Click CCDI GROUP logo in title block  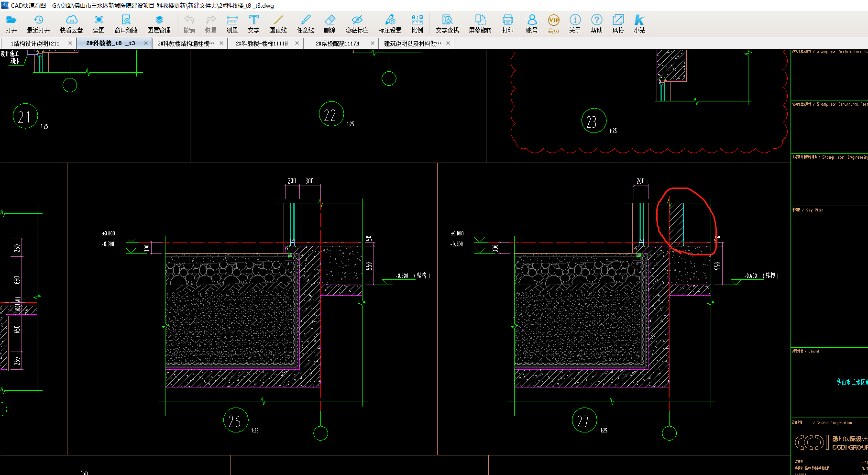click(x=831, y=442)
